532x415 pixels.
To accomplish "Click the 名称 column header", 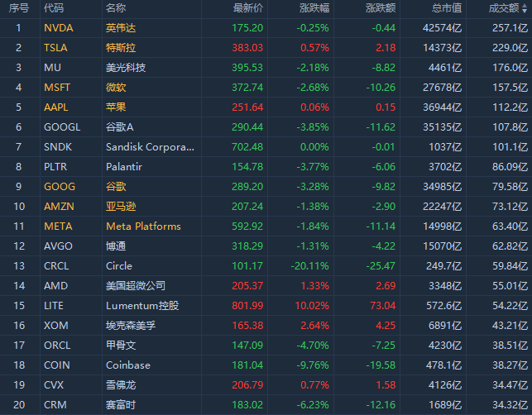I will [116, 8].
